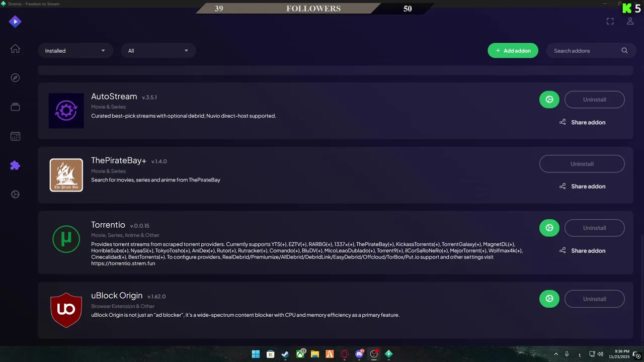Click the Torrentio title text
The image size is (644, 362).
coord(108,225)
